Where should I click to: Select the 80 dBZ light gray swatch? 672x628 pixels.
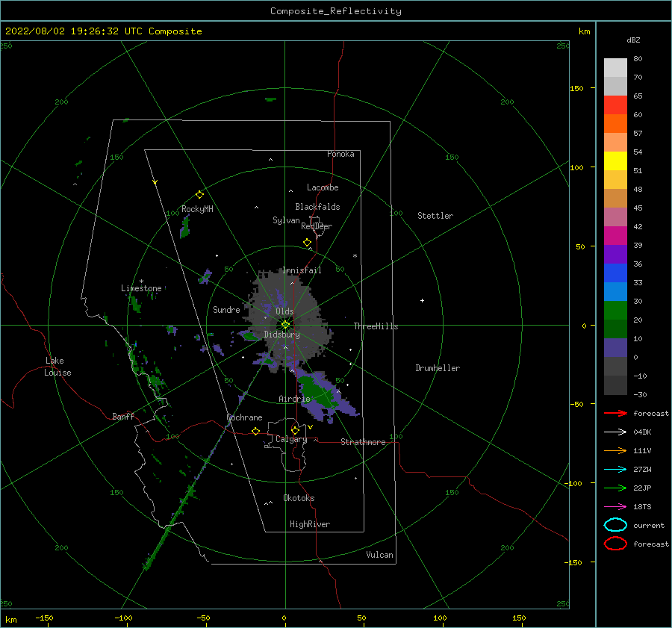point(615,67)
